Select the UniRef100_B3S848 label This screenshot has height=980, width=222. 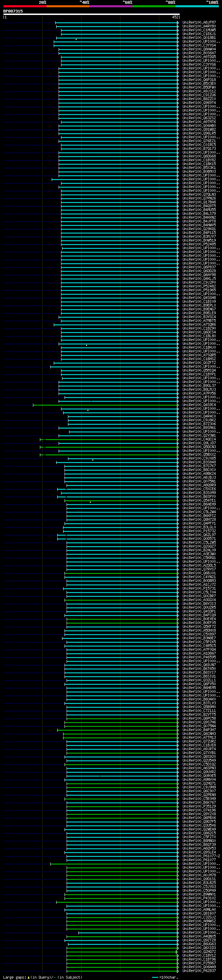pos(199,462)
